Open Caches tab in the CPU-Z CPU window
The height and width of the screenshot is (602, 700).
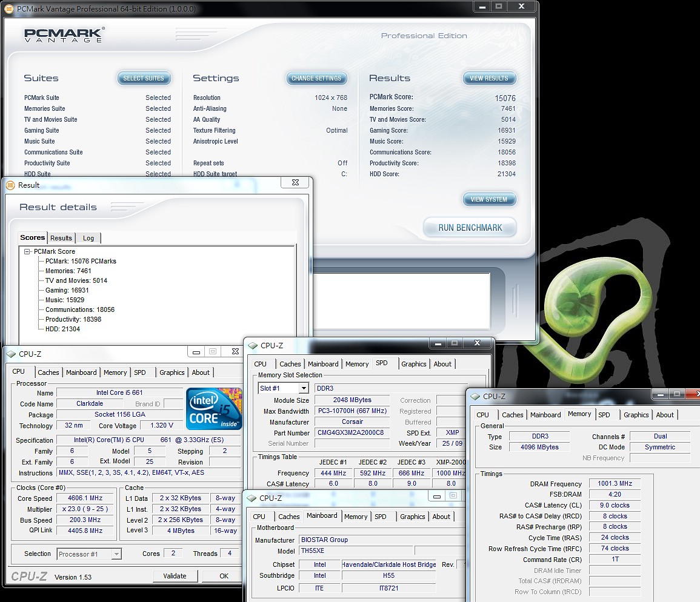(48, 372)
